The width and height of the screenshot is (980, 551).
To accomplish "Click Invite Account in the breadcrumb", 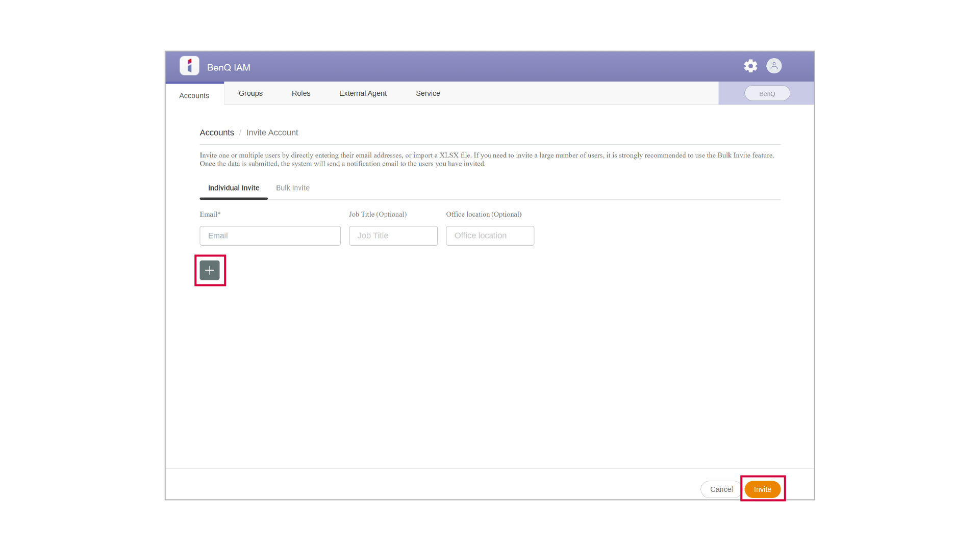I will [x=272, y=133].
